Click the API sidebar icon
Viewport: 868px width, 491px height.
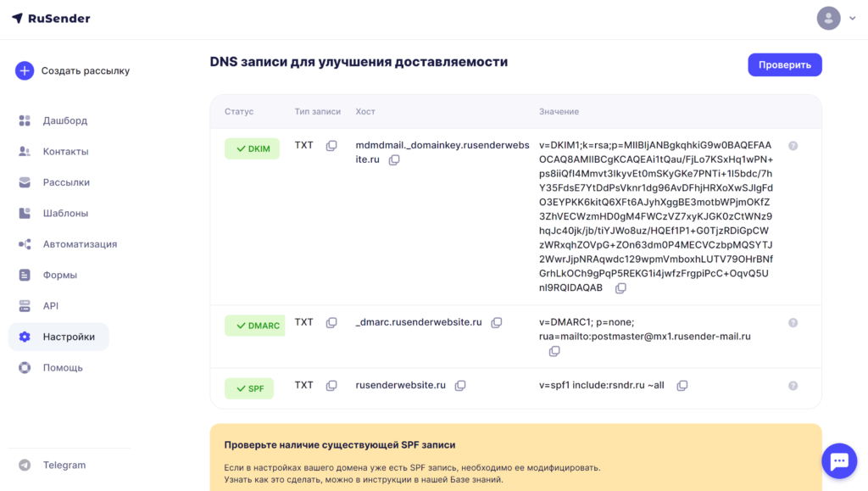point(25,305)
